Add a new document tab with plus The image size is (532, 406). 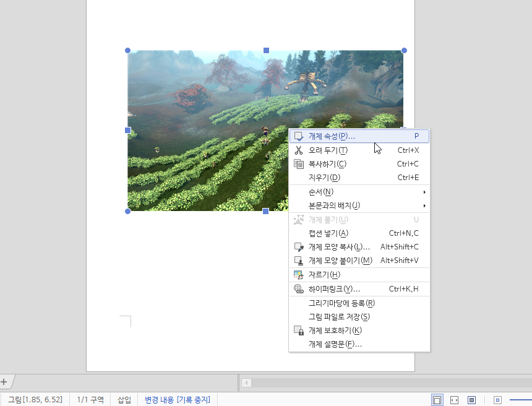[4, 382]
